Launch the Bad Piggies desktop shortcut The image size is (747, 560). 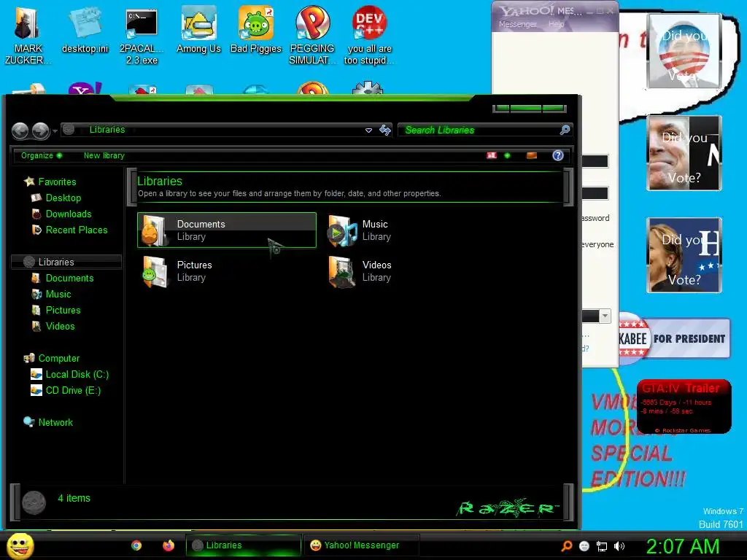pyautogui.click(x=256, y=31)
